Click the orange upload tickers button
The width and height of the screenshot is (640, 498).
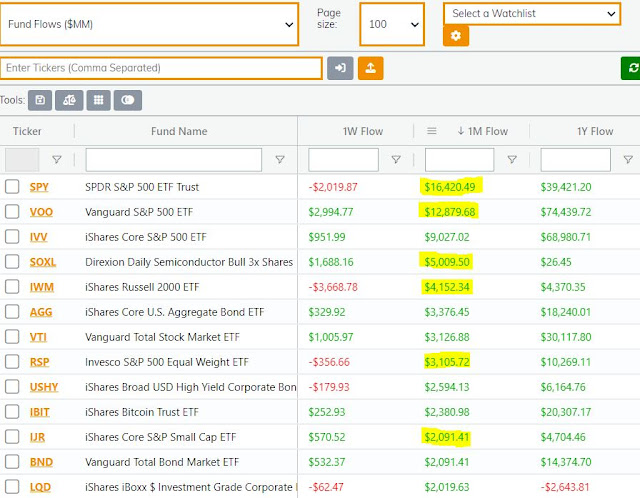[x=371, y=68]
